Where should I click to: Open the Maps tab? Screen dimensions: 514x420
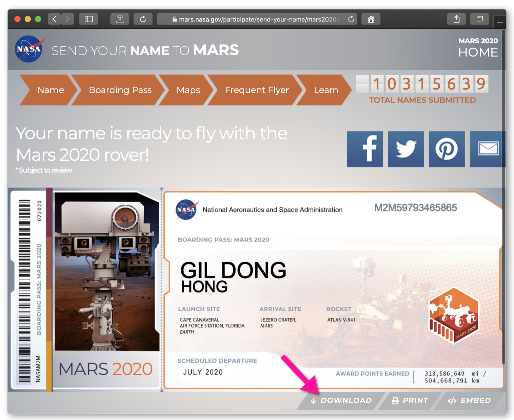[x=186, y=90]
